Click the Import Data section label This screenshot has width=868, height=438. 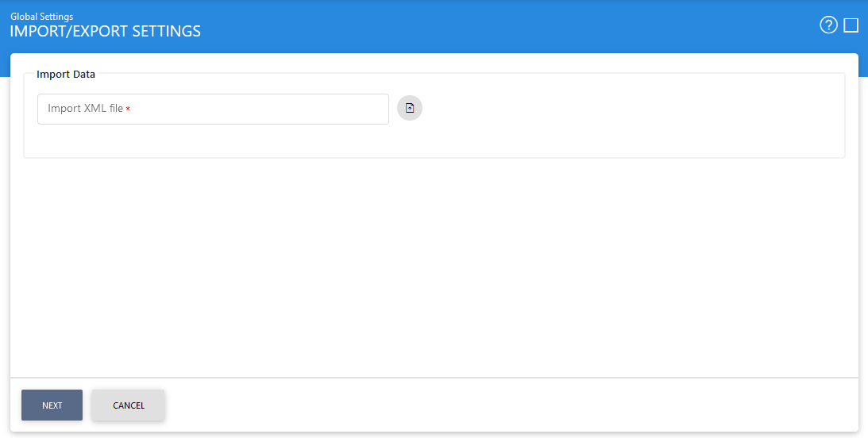(66, 75)
